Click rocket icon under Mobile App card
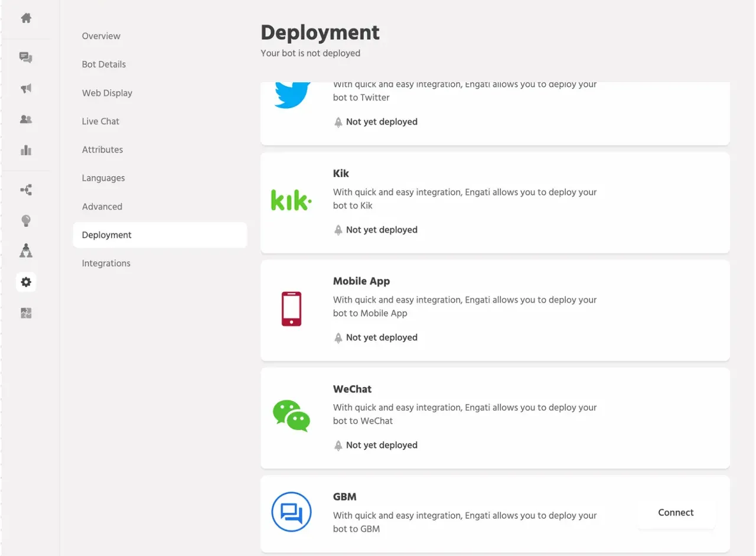This screenshot has height=556, width=756. [x=338, y=338]
